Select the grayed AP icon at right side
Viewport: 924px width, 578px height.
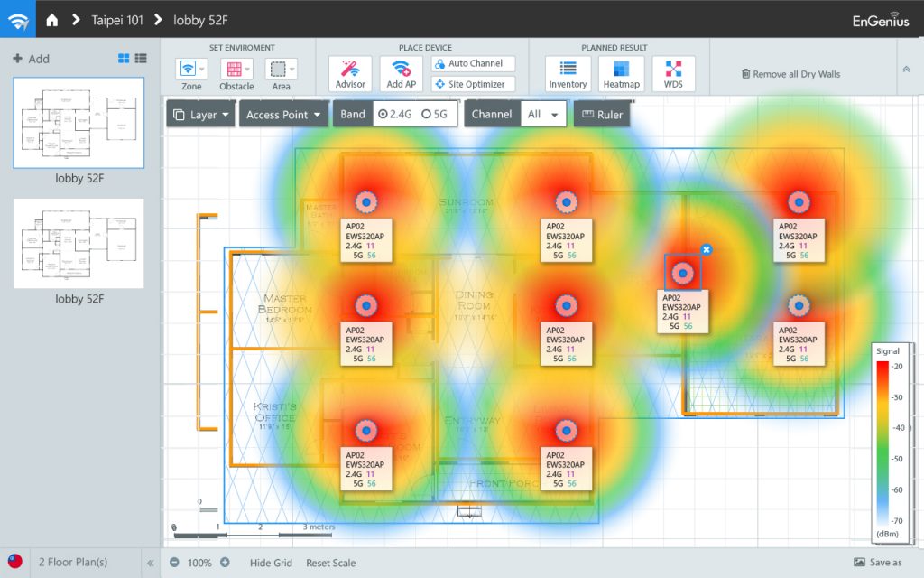point(799,305)
